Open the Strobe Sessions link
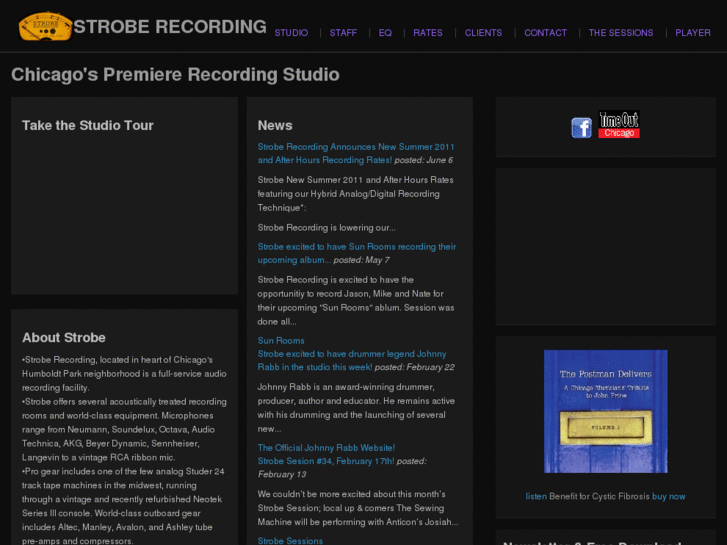Image resolution: width=727 pixels, height=545 pixels. (290, 541)
